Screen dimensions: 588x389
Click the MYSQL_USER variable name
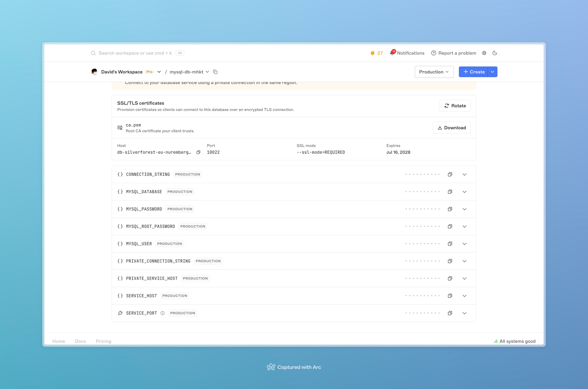(139, 244)
